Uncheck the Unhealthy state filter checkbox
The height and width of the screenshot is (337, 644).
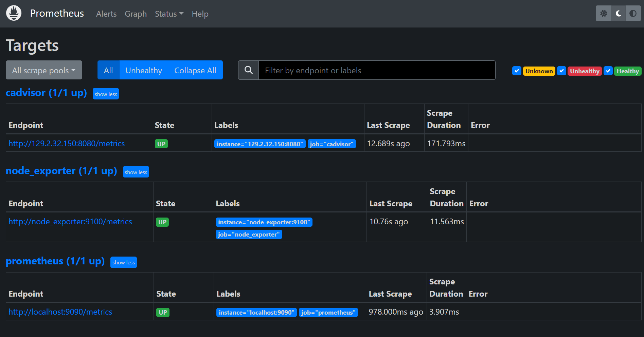pos(561,71)
